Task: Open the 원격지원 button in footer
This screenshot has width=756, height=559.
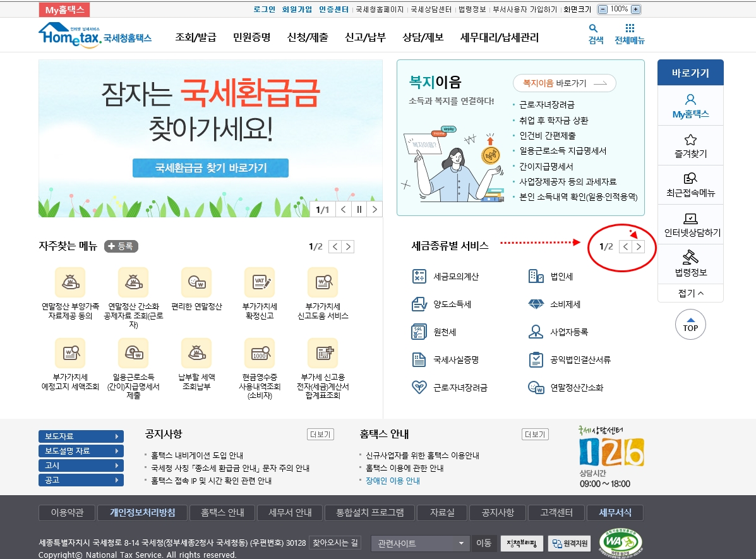Action: (x=570, y=544)
